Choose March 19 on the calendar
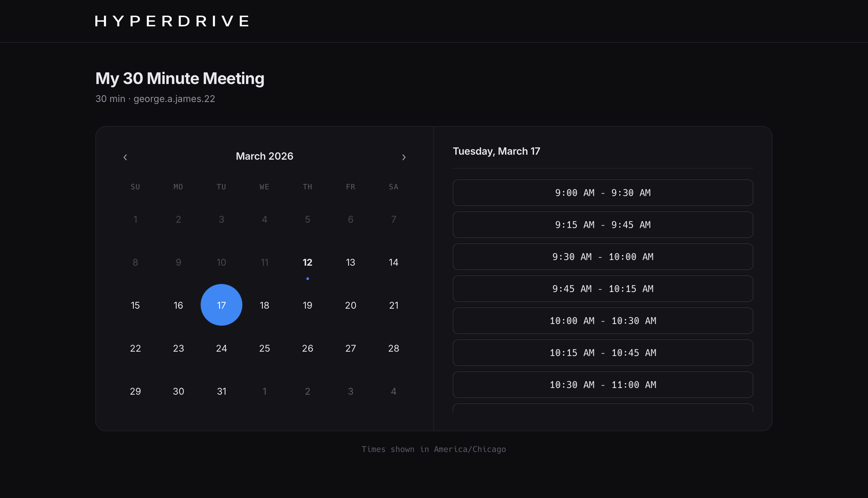 point(307,305)
